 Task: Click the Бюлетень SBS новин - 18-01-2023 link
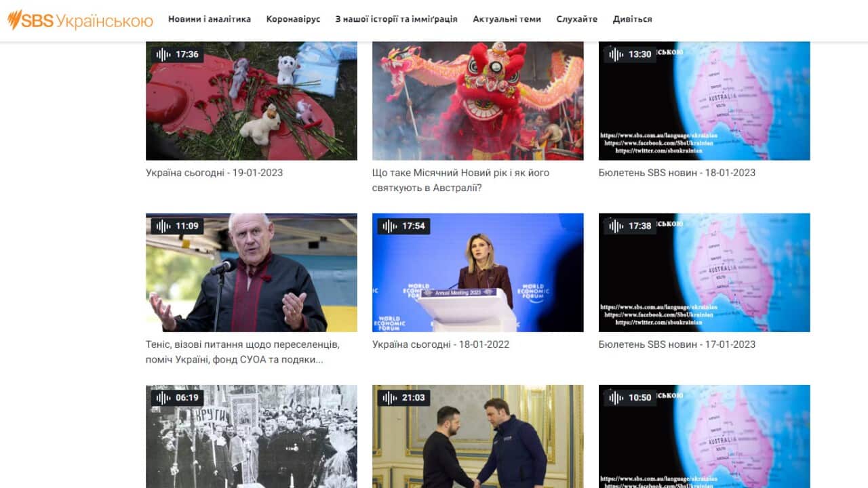click(675, 172)
